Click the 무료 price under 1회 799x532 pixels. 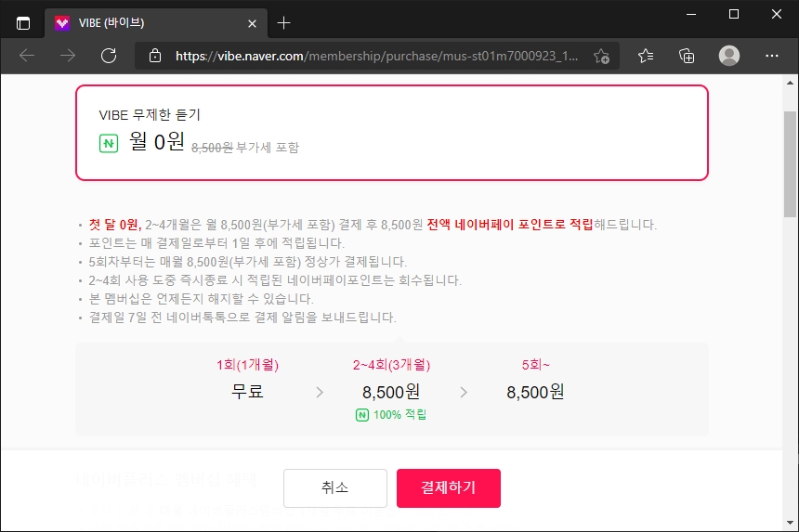click(248, 392)
